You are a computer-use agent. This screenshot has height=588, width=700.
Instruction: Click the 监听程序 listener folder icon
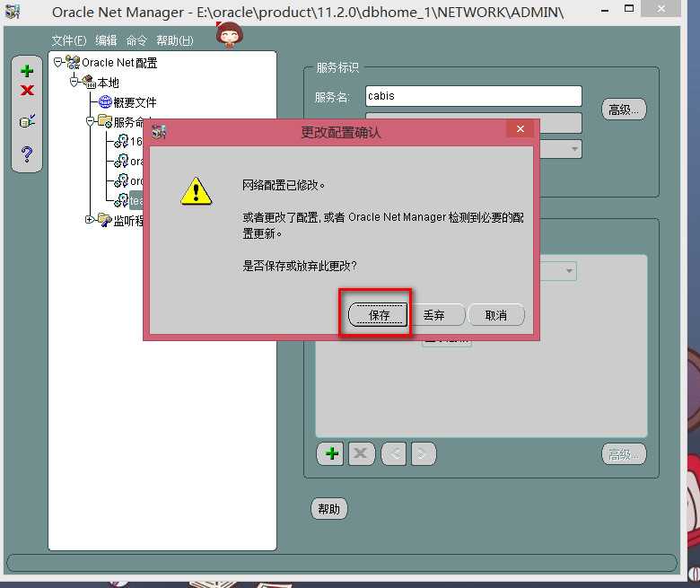pos(105,219)
